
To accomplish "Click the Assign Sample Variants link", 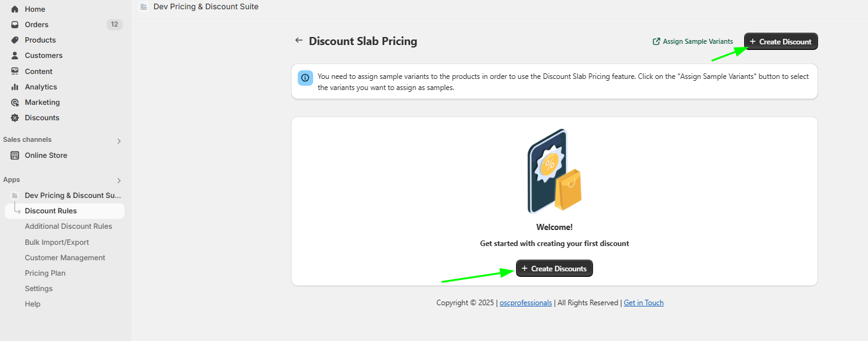I will point(693,41).
